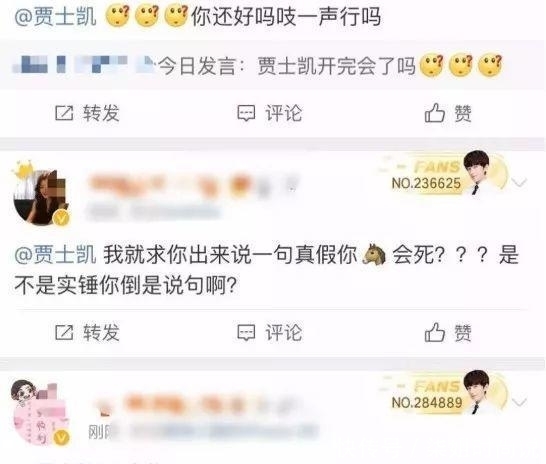Tap comment bubble icon on first post
Image resolution: width=546 pixels, height=464 pixels.
click(x=246, y=113)
